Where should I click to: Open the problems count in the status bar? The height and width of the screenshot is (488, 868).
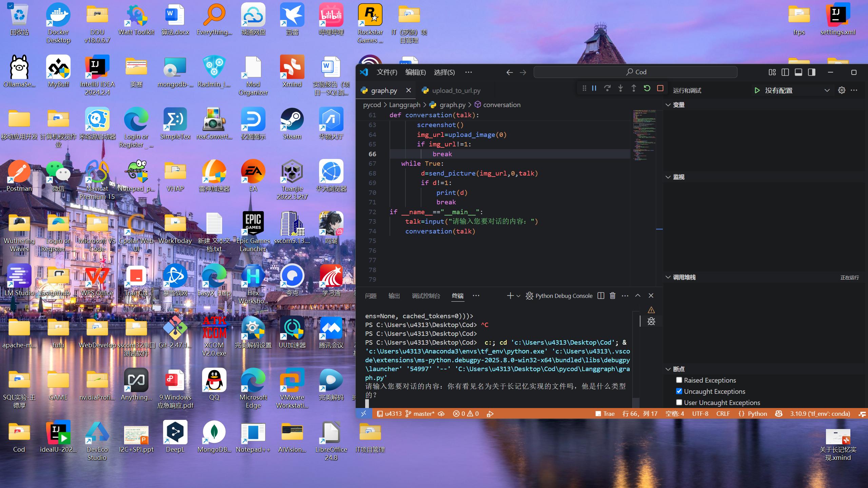[x=466, y=413]
